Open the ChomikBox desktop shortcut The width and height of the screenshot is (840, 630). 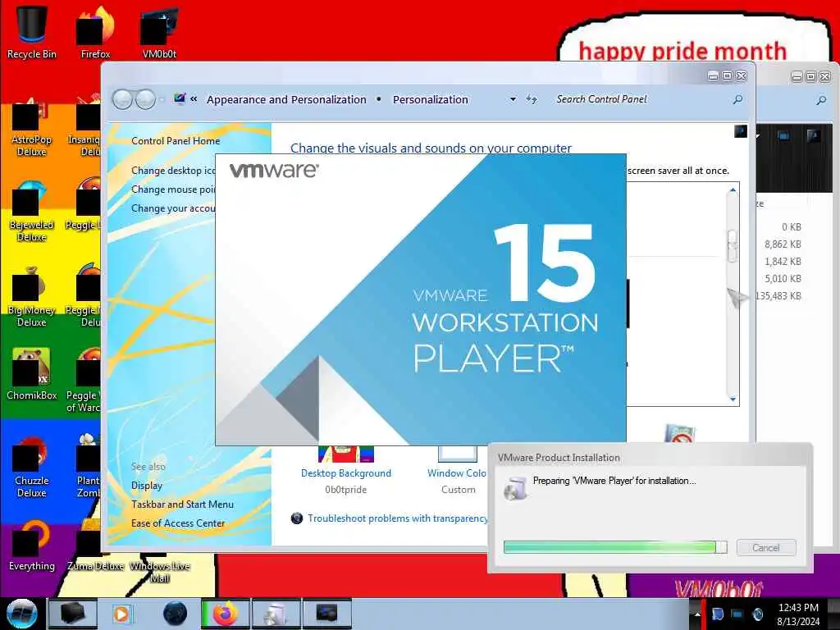tap(32, 374)
